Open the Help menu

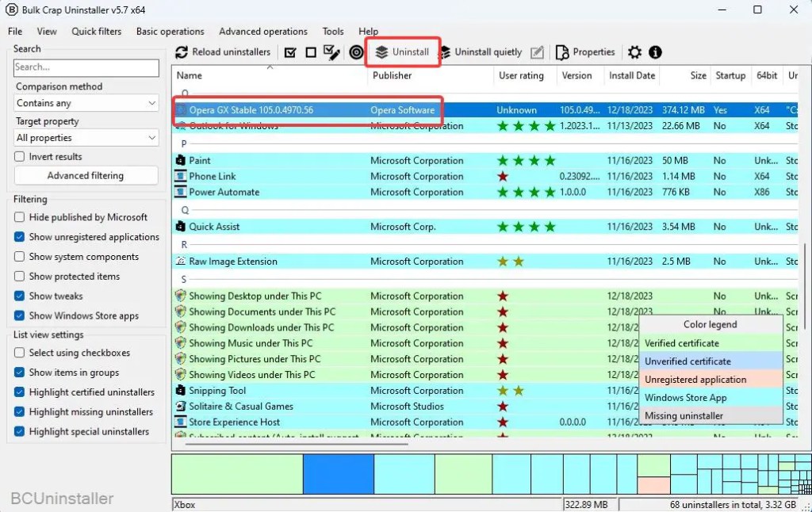[x=368, y=31]
